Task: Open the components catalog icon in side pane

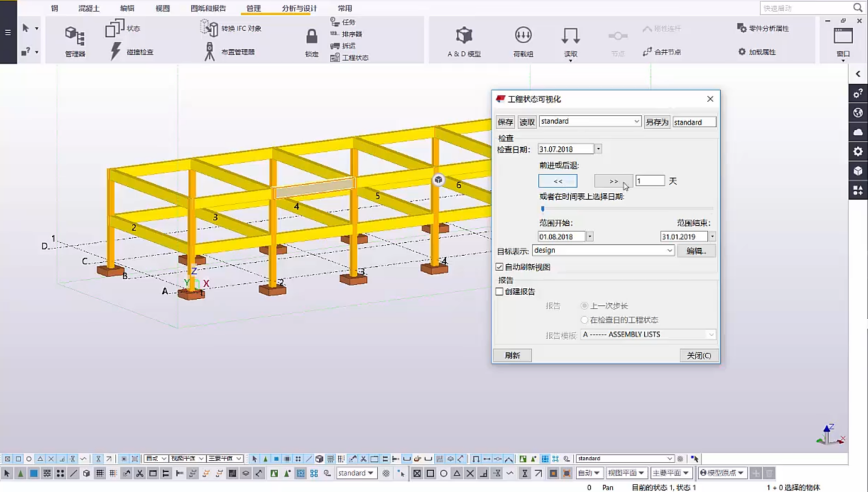Action: [858, 190]
